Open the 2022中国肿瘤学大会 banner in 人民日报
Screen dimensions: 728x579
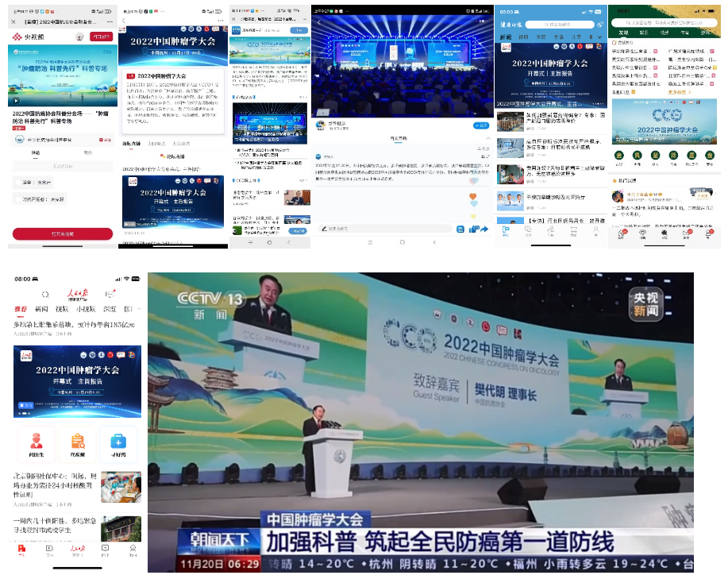[x=77, y=381]
